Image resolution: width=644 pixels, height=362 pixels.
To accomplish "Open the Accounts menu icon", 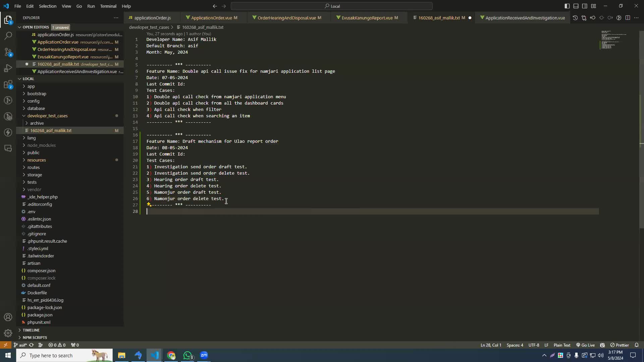I will (8, 317).
